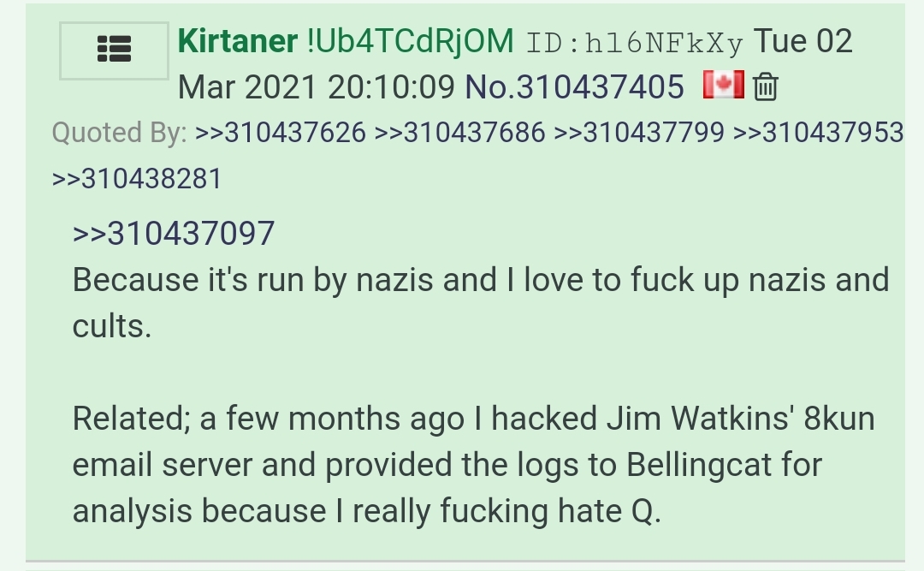Open quoted-by reply >>310437626
The height and width of the screenshot is (571, 924).
tap(281, 132)
